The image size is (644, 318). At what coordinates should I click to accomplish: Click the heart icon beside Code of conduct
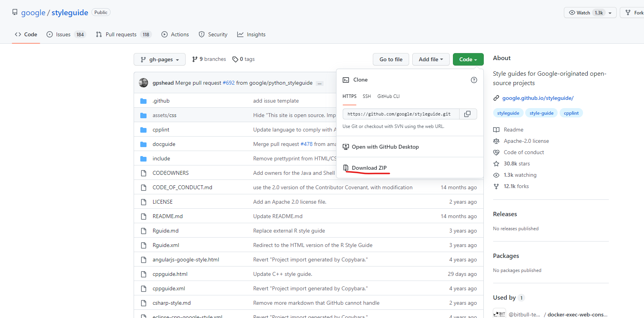point(496,152)
